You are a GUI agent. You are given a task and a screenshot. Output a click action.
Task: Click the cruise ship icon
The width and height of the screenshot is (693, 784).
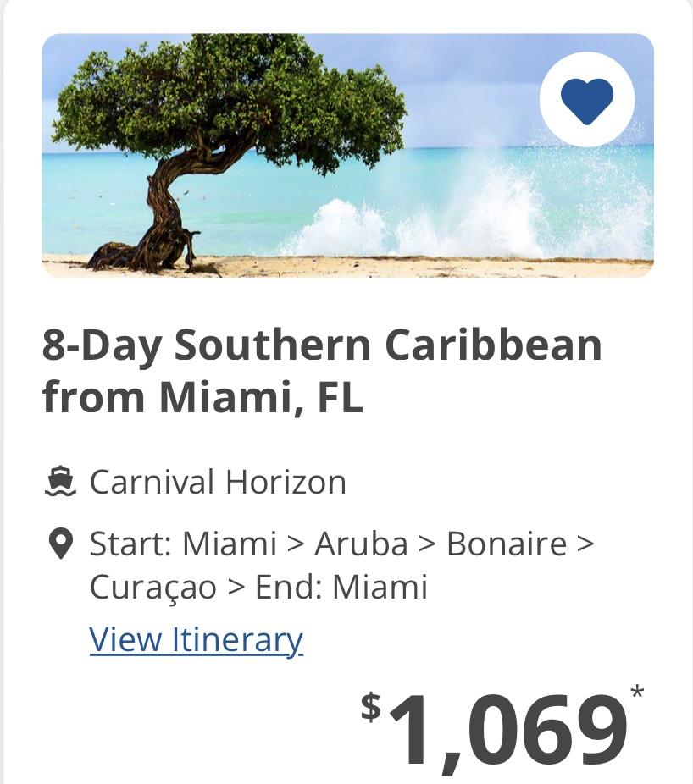pyautogui.click(x=60, y=482)
